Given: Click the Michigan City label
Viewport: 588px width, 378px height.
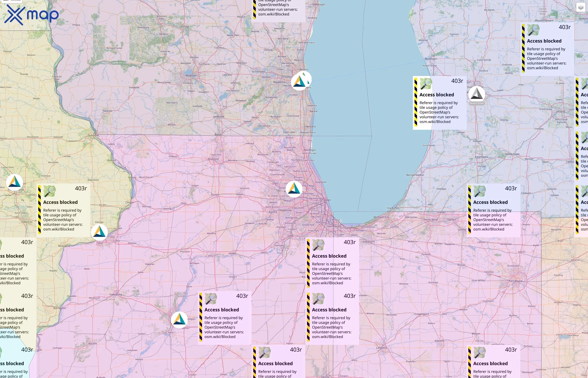Looking at the screenshot, I should click(381, 217).
